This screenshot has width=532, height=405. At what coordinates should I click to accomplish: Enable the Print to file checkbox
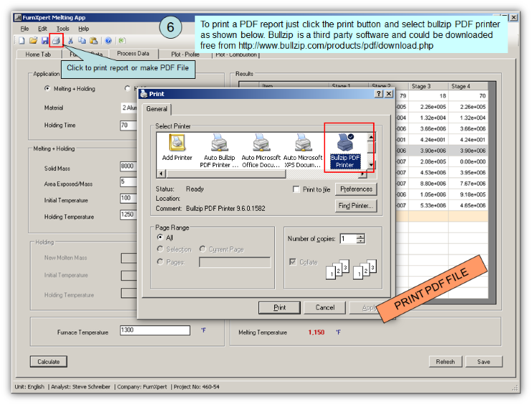coord(296,189)
